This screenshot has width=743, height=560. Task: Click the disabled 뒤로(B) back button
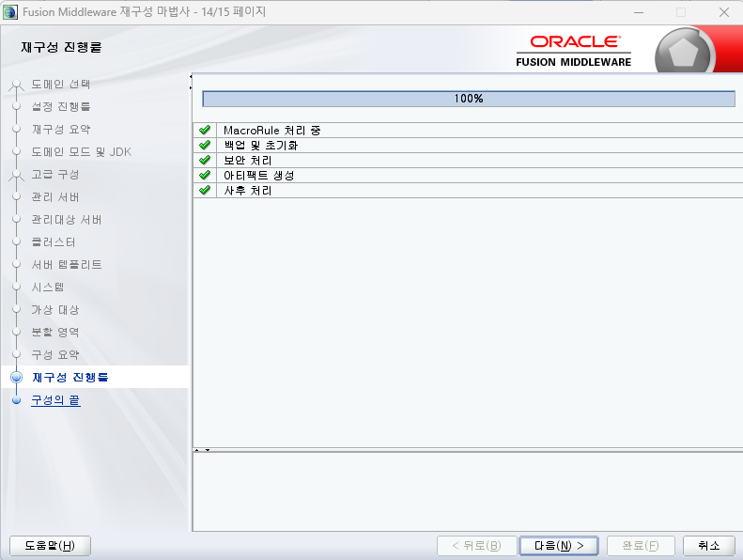point(476,546)
